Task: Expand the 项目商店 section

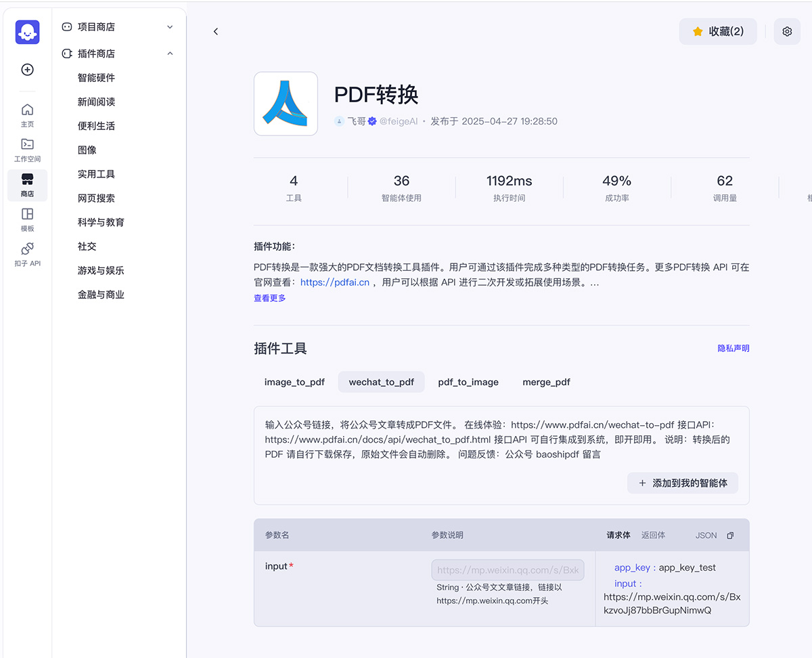Action: pyautogui.click(x=170, y=27)
